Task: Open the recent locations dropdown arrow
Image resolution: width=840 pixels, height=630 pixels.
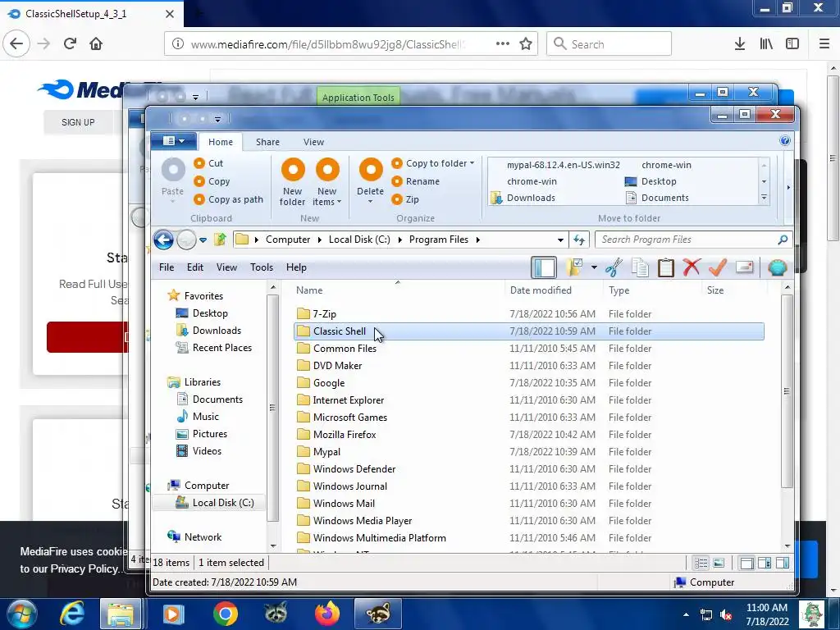Action: [x=203, y=240]
